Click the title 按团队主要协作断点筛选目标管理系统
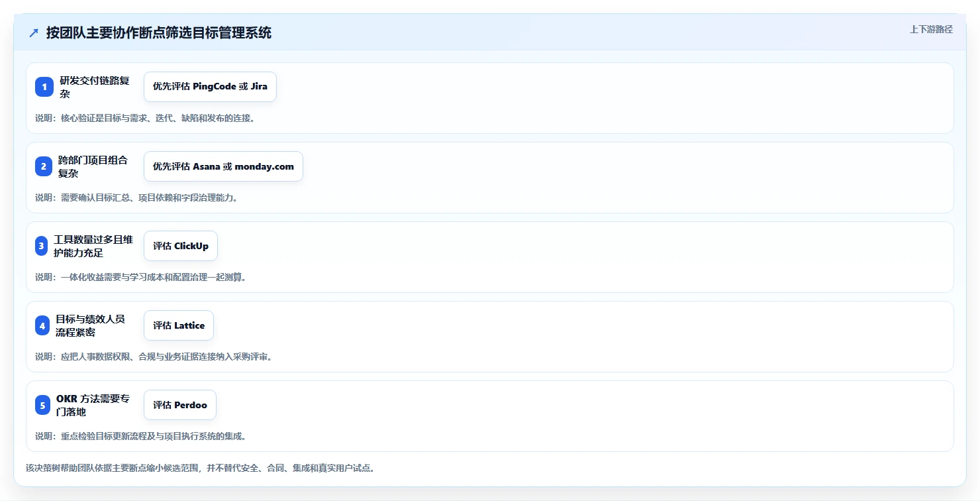The height and width of the screenshot is (501, 980). tap(159, 33)
